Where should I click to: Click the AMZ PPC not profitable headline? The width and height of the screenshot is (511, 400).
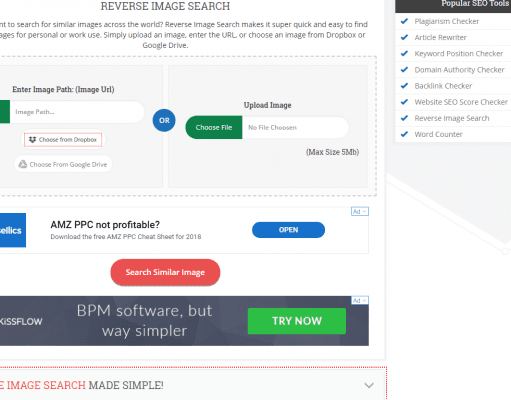pos(105,225)
